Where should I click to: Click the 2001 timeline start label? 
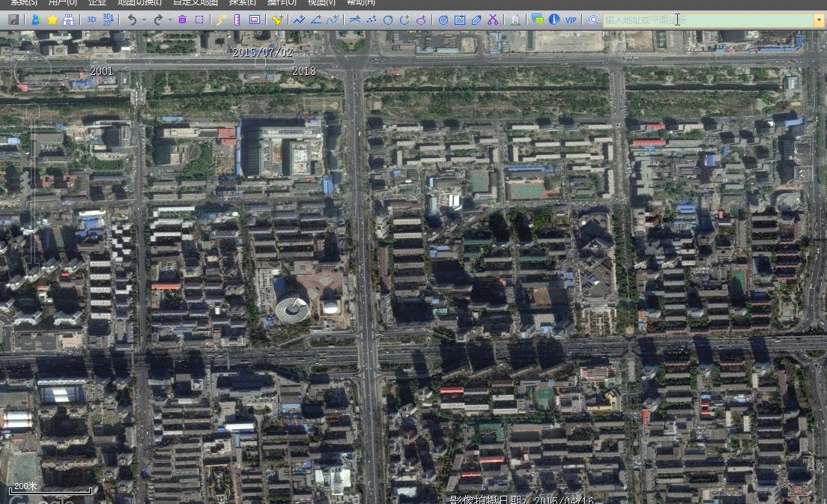coord(101,71)
